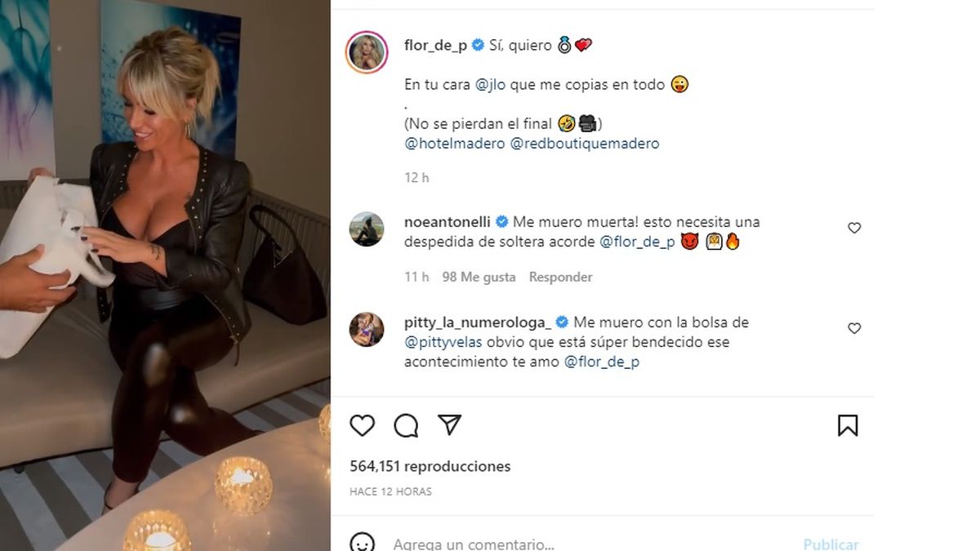Visit @redboutiquemadero profile link
The height and width of the screenshot is (551, 980).
585,143
